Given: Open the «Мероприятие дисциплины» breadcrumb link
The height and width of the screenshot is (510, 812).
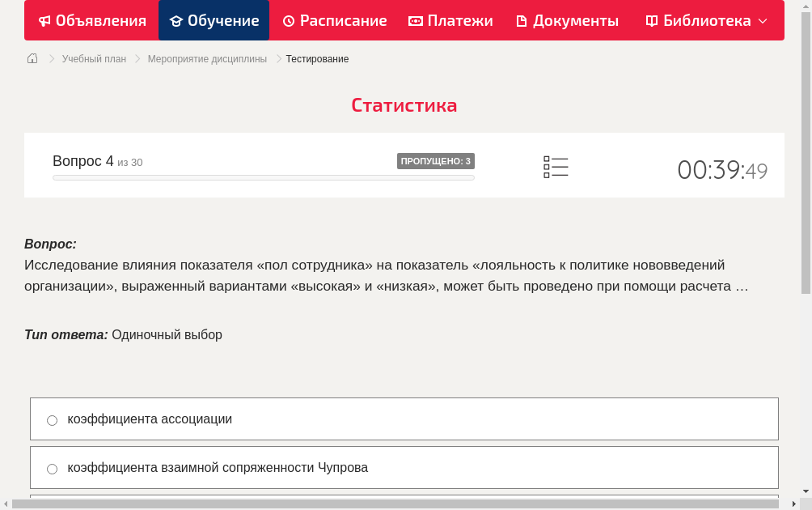Looking at the screenshot, I should [x=205, y=58].
